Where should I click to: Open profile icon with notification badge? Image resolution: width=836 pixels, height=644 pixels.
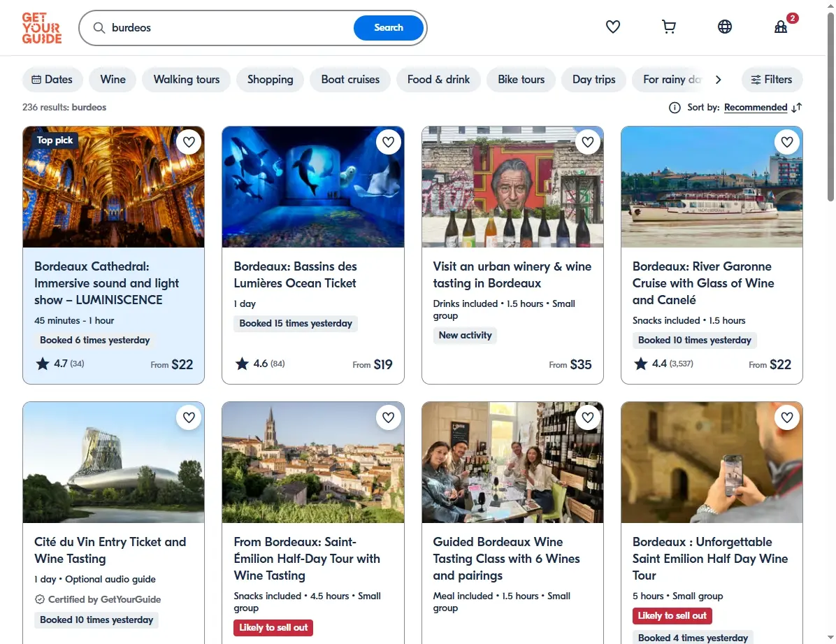point(781,27)
